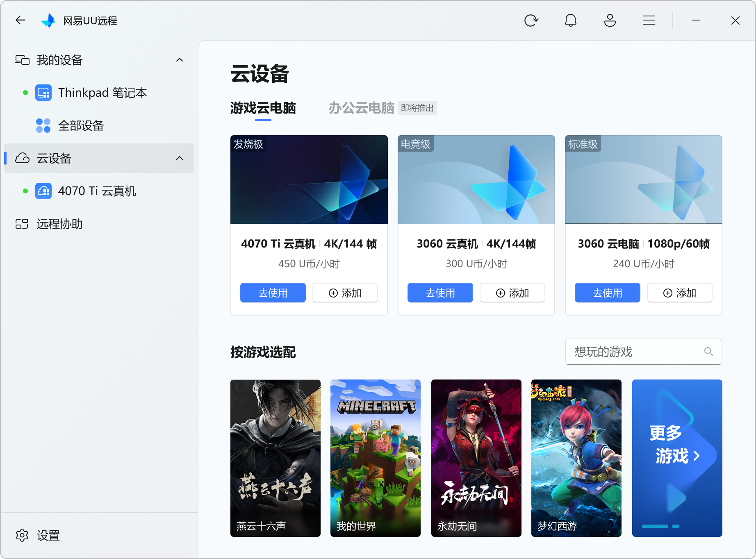
Task: Open 远程协助 section
Action: 99,224
